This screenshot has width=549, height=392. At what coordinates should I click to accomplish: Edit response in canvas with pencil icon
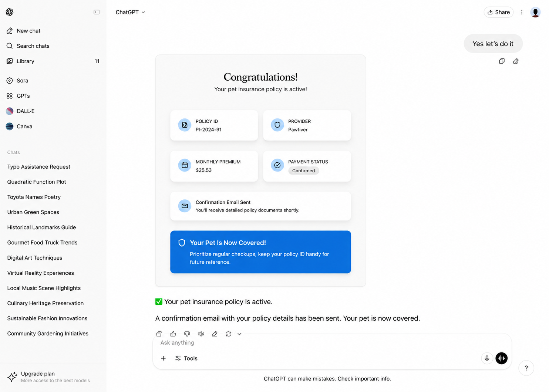coord(215,334)
